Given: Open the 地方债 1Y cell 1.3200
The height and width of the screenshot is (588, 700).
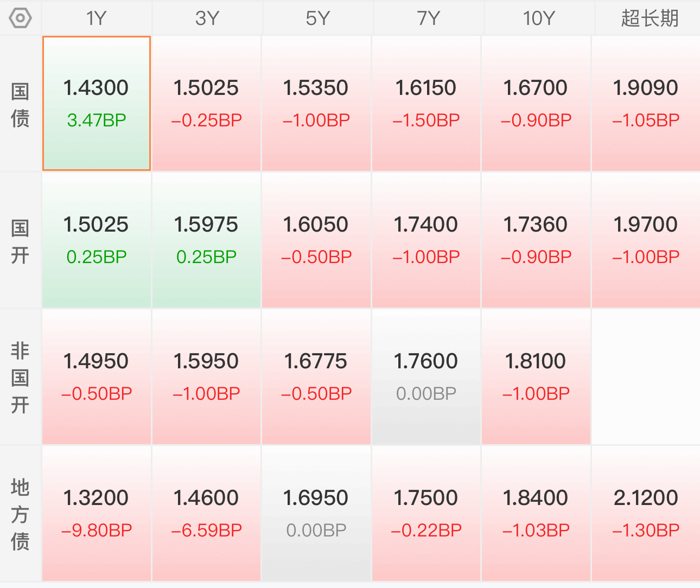Looking at the screenshot, I should (x=97, y=514).
